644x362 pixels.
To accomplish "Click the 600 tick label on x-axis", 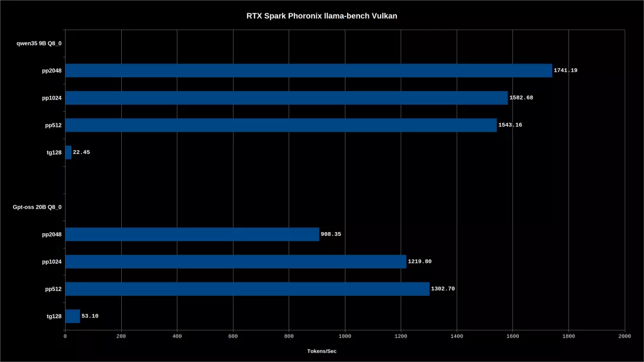I will click(x=233, y=336).
